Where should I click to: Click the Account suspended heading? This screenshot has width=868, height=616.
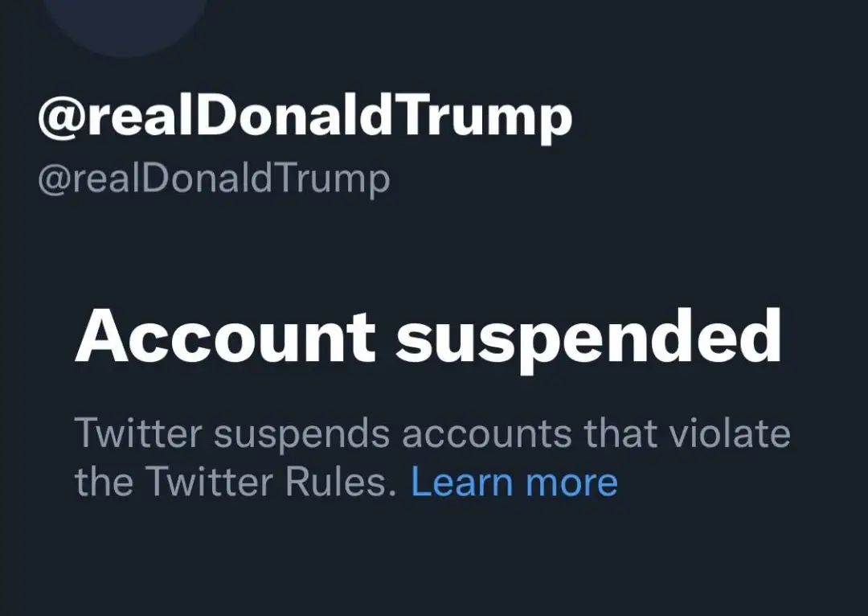click(428, 335)
